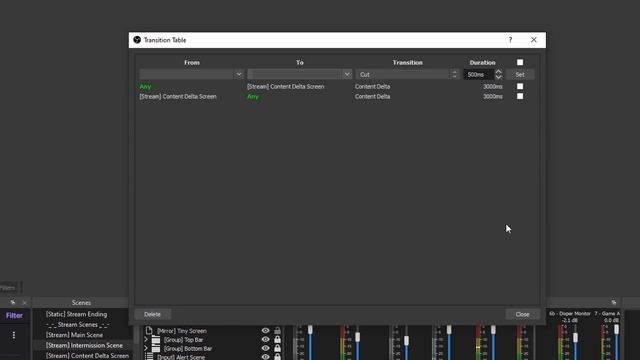Select '[Stream] Intermission Scene' in Scenes list
640x360 pixels.
point(84,345)
